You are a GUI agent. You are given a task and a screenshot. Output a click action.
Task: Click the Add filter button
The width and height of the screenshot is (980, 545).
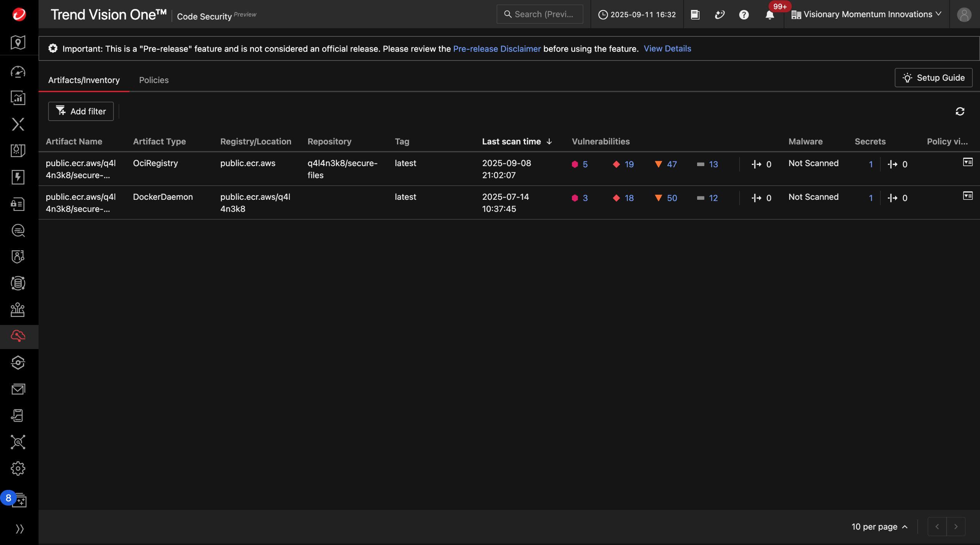[x=81, y=111]
